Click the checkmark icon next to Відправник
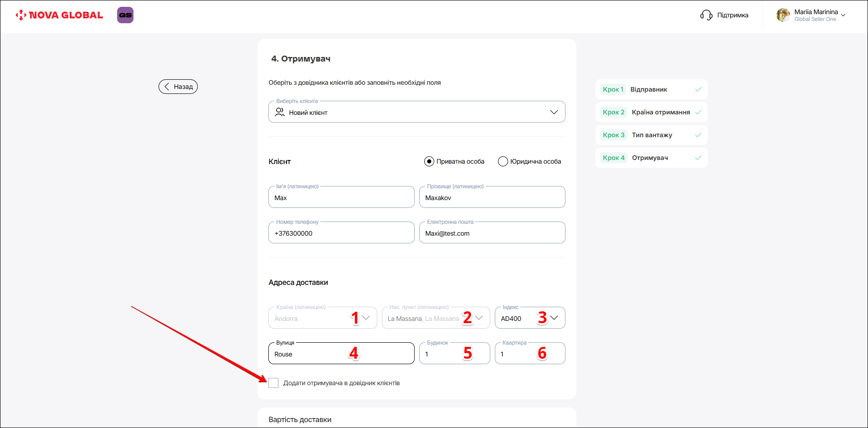868x428 pixels. click(698, 89)
